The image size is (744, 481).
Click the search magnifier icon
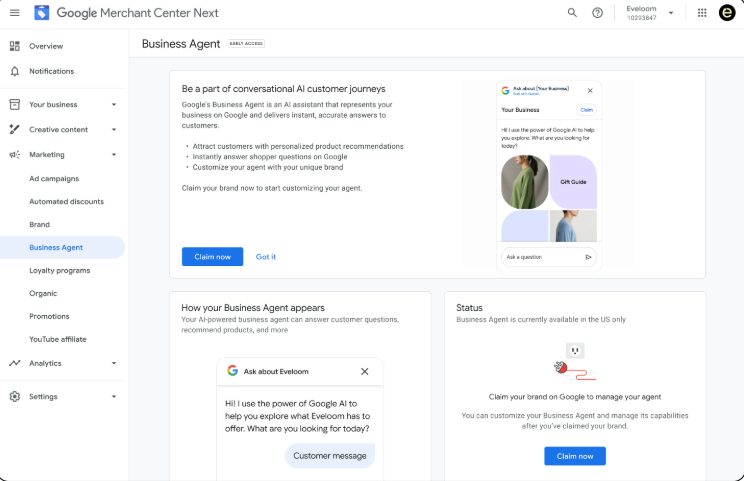click(x=572, y=13)
